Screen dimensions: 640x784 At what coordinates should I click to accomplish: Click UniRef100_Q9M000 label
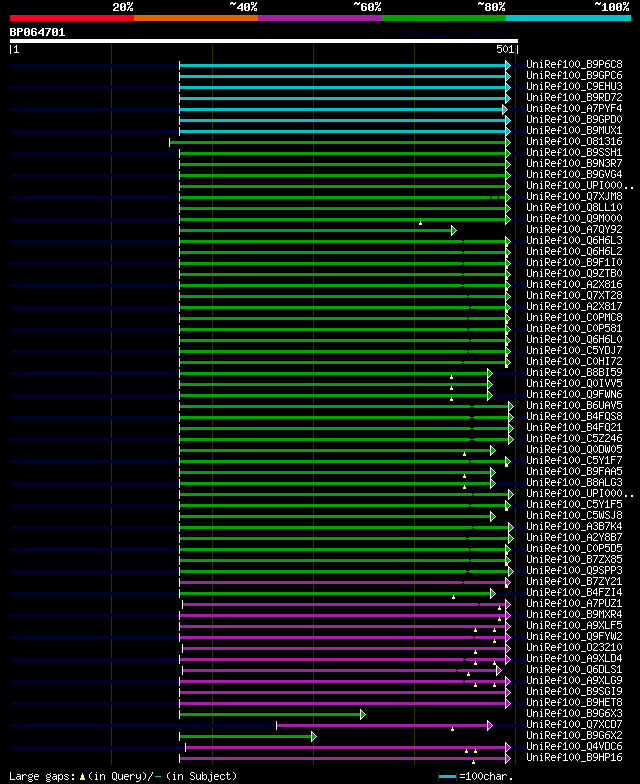pos(574,218)
